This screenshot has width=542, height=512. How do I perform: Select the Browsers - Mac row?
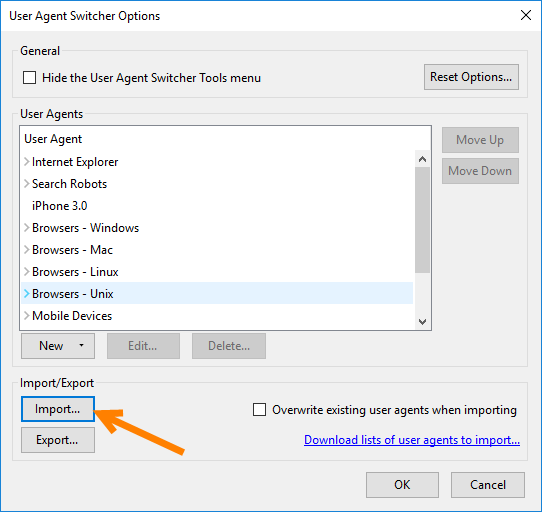[217, 250]
